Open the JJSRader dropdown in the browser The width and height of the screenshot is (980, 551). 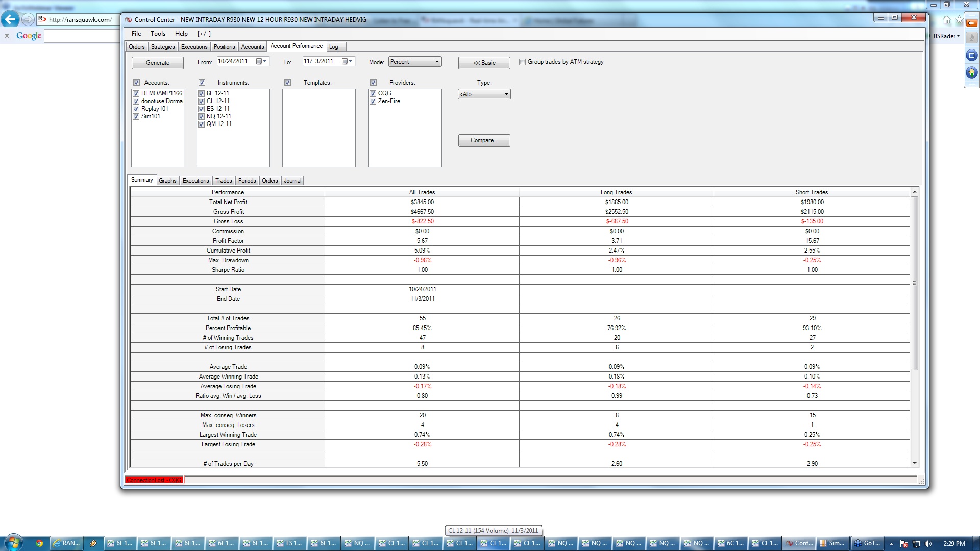(x=946, y=36)
